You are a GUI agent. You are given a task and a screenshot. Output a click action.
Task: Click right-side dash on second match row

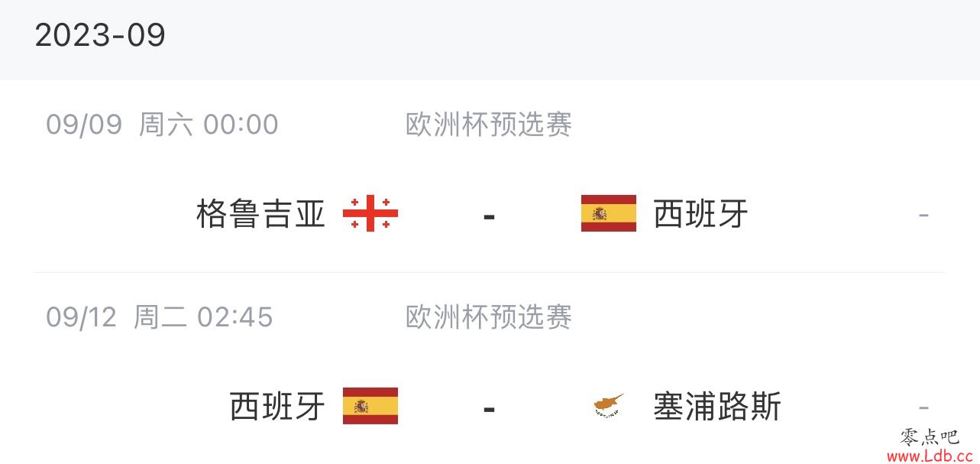(x=923, y=408)
